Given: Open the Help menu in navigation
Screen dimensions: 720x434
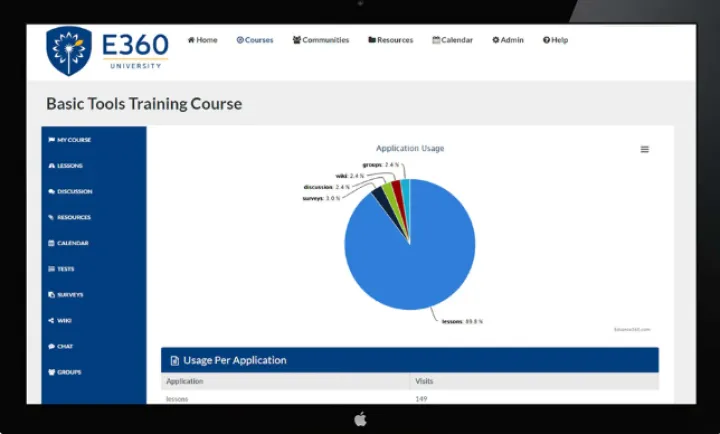Looking at the screenshot, I should pyautogui.click(x=555, y=40).
